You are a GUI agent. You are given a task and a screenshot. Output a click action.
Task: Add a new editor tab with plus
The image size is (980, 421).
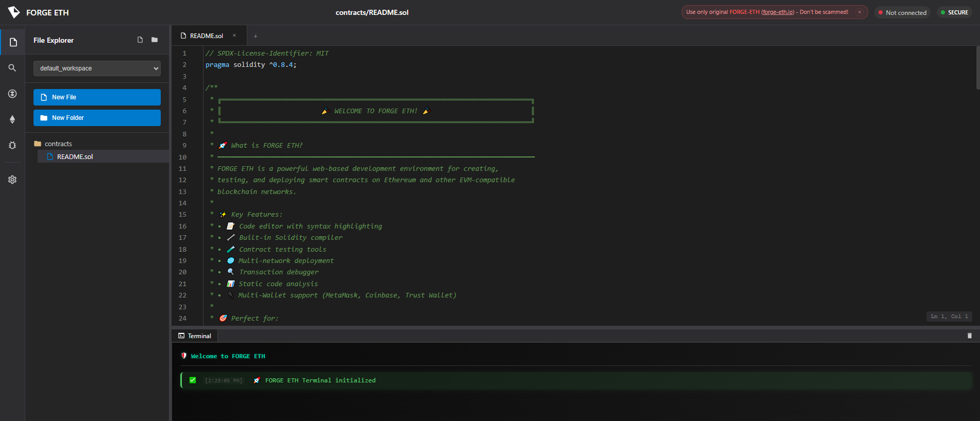coord(256,36)
